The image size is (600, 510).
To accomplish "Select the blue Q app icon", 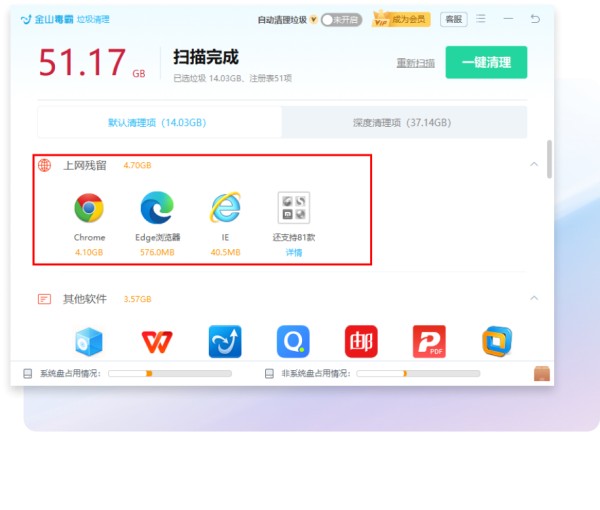I will click(293, 341).
